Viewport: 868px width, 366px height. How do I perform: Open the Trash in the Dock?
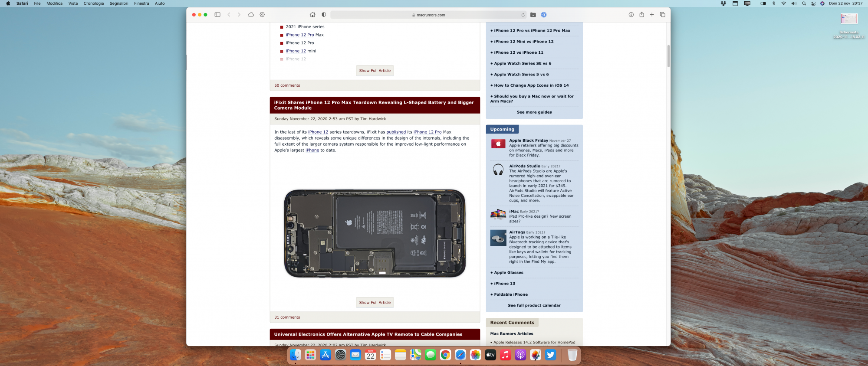point(572,355)
